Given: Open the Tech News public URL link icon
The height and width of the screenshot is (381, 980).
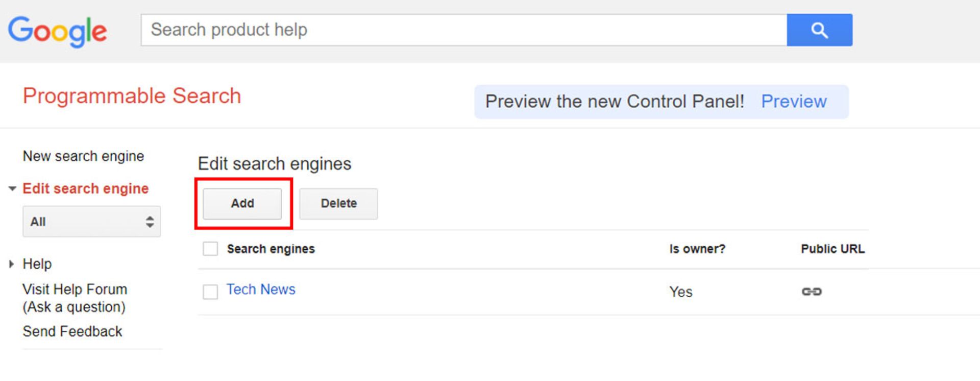Looking at the screenshot, I should pos(812,292).
